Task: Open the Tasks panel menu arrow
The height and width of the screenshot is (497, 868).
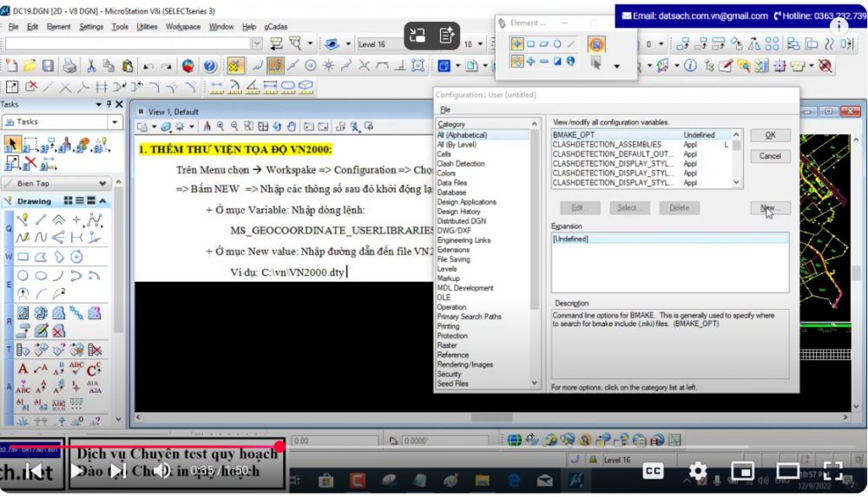Action: 99,104
